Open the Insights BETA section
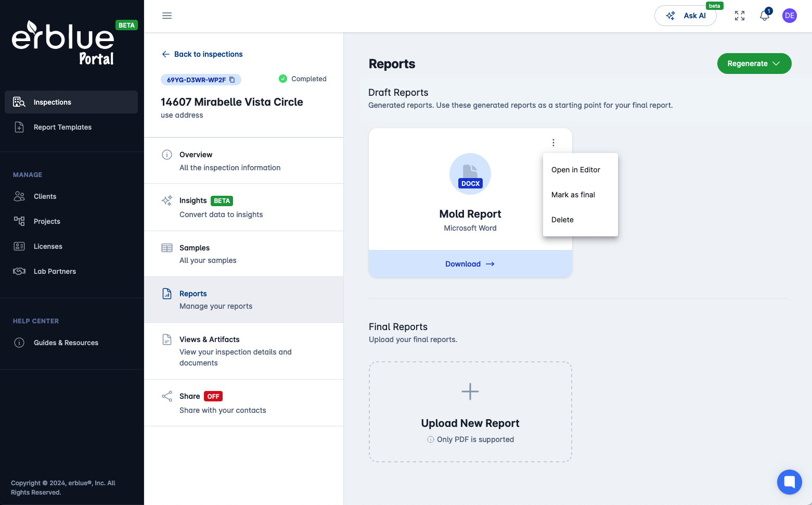This screenshot has width=812, height=505. tap(243, 207)
